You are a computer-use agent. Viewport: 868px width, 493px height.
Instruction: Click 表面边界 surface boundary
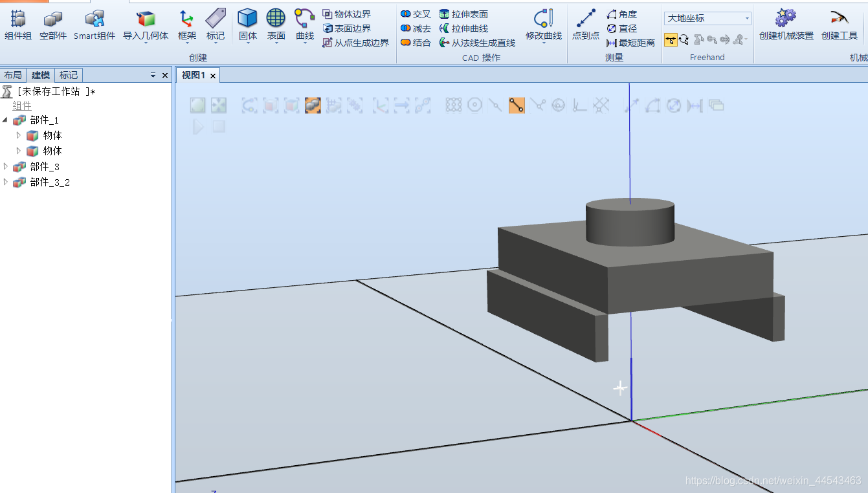(347, 28)
